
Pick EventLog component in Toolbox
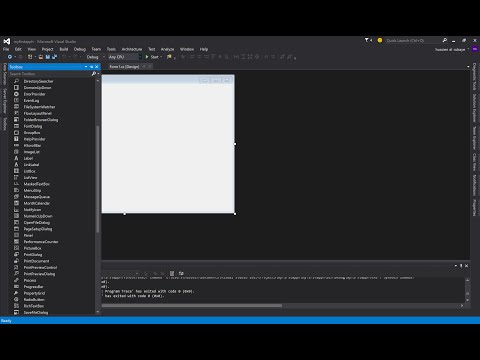point(31,101)
